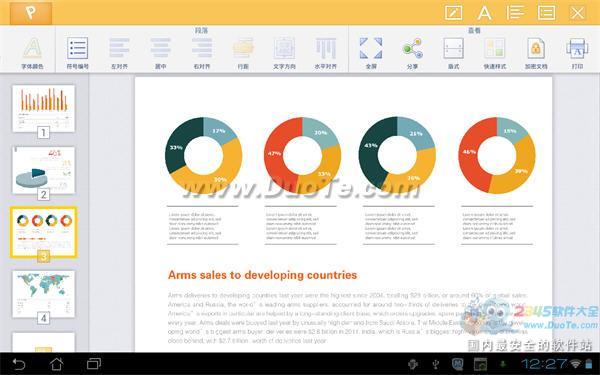Apply center alignment (居中)
The height and width of the screenshot is (375, 600).
click(160, 53)
